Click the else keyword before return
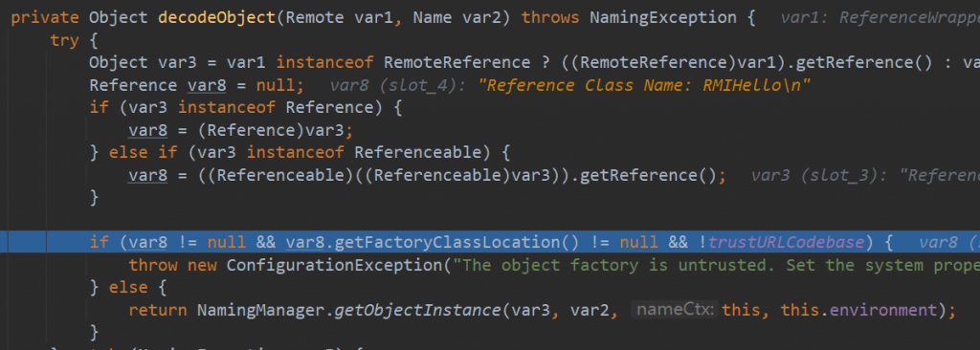The height and width of the screenshot is (350, 980). tap(129, 288)
